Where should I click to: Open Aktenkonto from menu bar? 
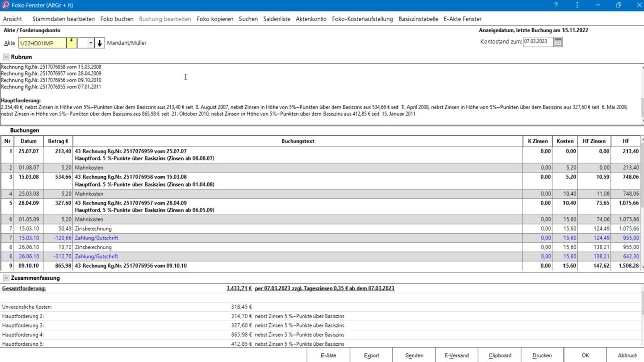(x=311, y=19)
